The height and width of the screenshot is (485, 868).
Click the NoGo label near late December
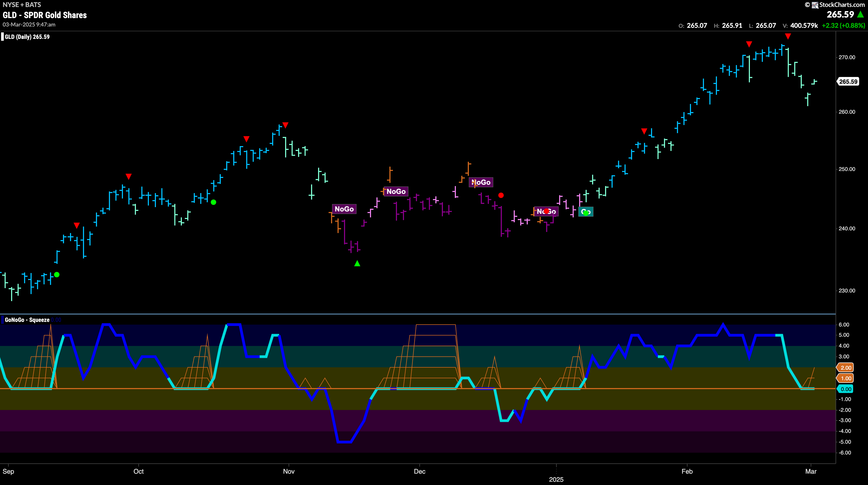pyautogui.click(x=546, y=211)
